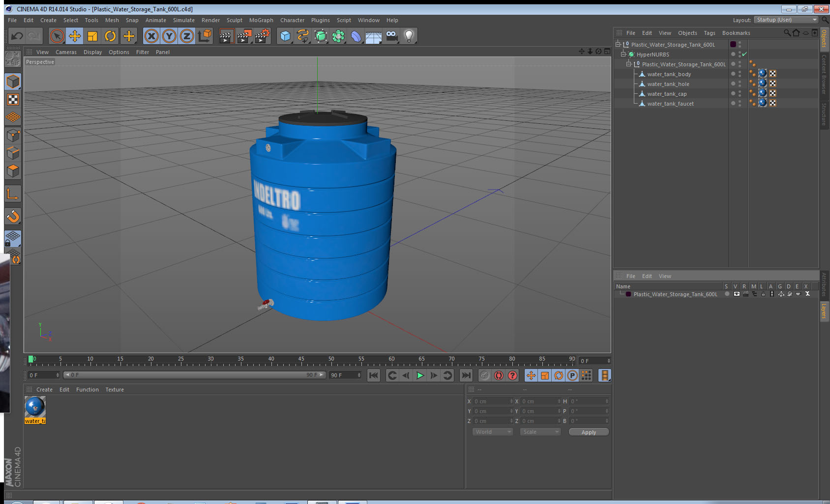Open the Sculpt menu
The height and width of the screenshot is (504, 830).
235,20
